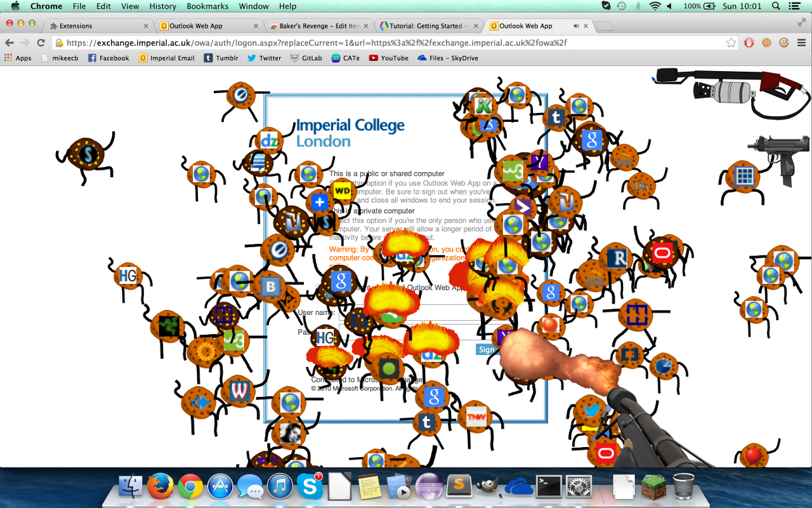Open the Tumblr bookmark
The height and width of the screenshot is (508, 812).
click(221, 58)
